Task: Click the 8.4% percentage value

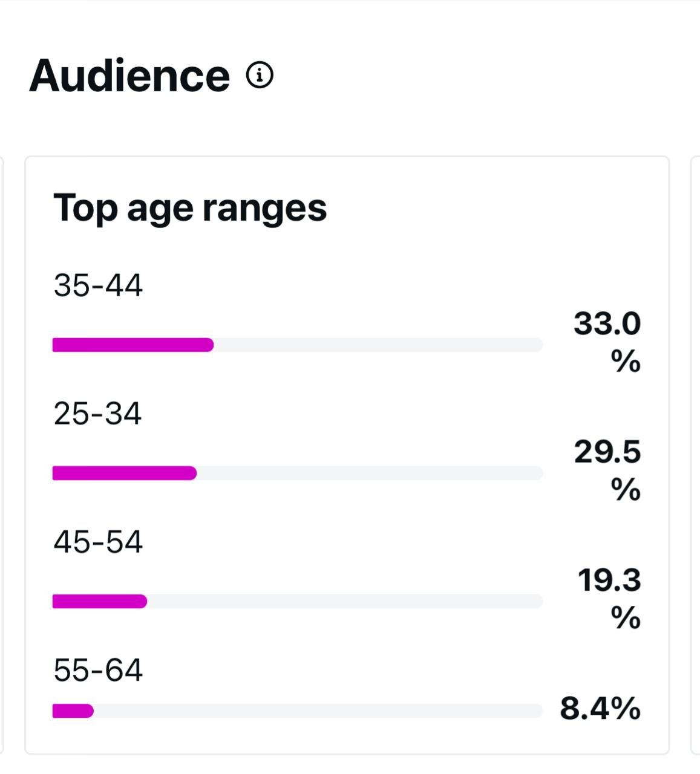Action: pyautogui.click(x=600, y=708)
